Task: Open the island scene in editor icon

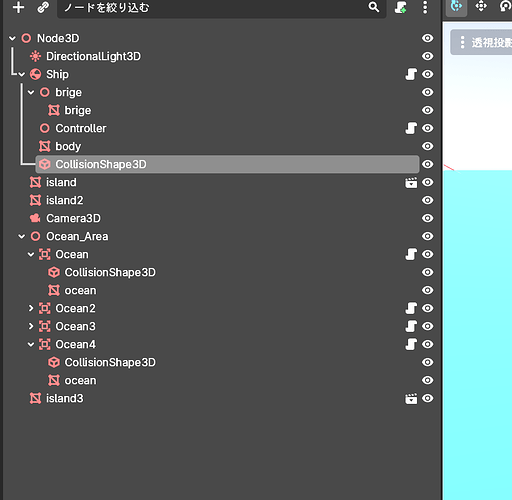Action: (x=411, y=183)
